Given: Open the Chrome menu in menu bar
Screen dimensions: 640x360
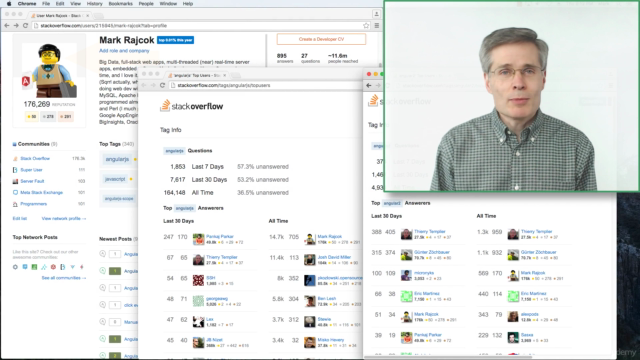Looking at the screenshot, I should pos(27,4).
